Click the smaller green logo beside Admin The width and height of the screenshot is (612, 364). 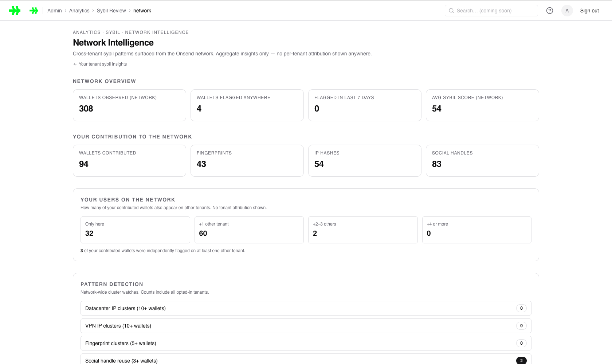(x=34, y=11)
